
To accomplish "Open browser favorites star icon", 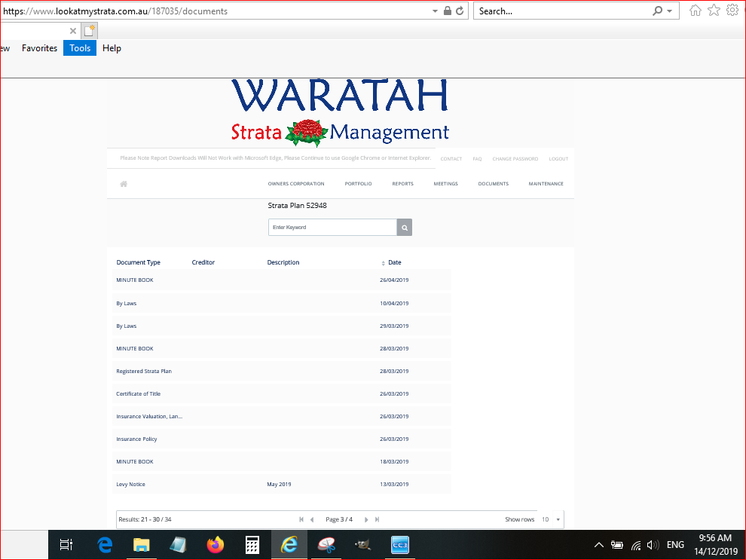I will (x=714, y=11).
